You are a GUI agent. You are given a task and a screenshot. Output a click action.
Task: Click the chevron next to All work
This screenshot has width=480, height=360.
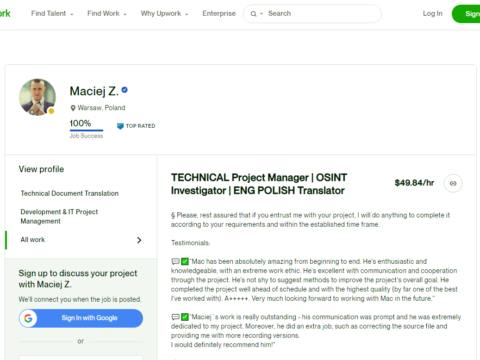139,240
